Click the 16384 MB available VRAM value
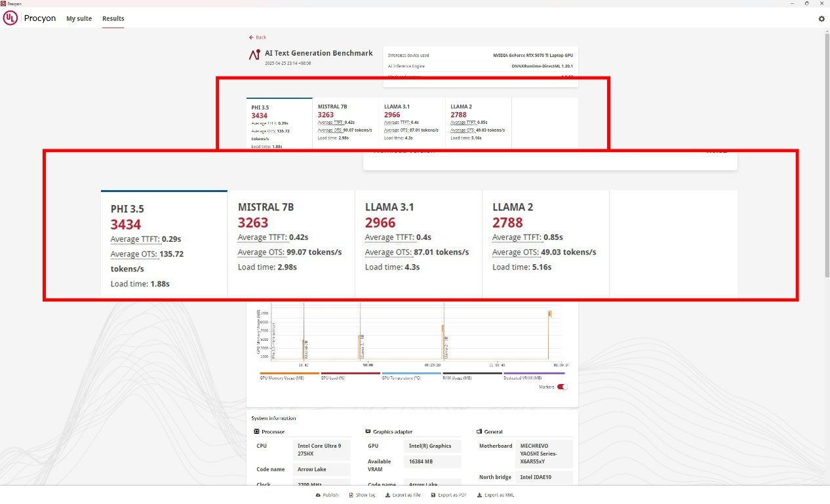 point(433,461)
